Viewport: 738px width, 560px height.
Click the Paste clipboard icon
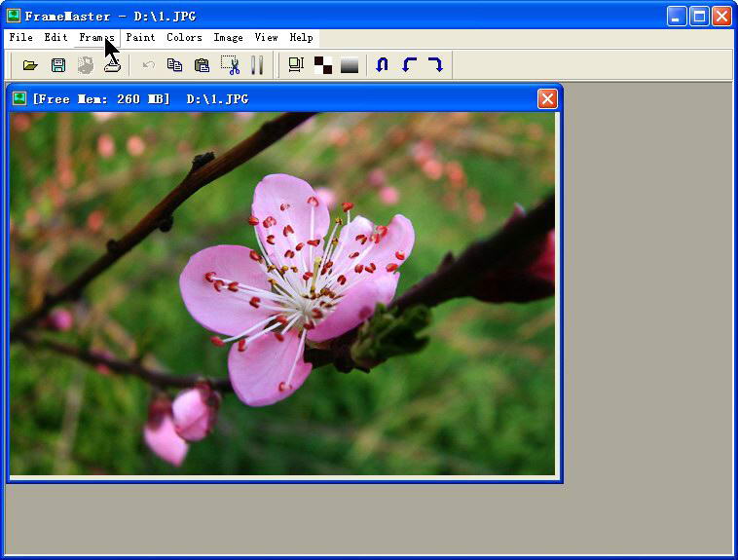point(202,65)
